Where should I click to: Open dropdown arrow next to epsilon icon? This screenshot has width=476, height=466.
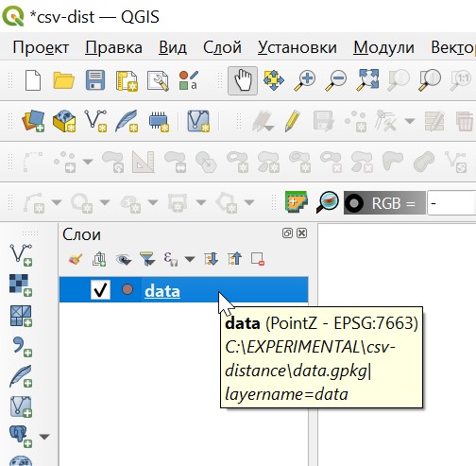tap(190, 259)
